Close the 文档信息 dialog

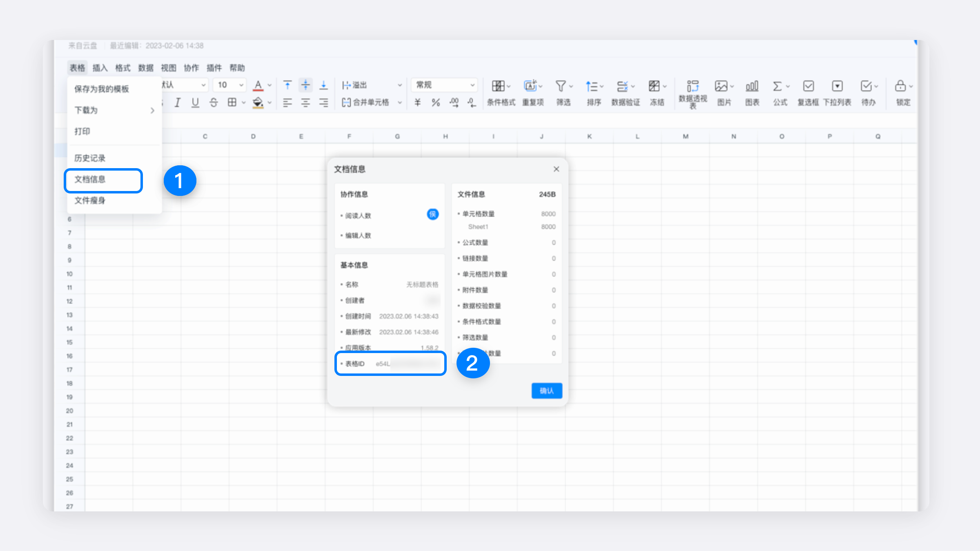pos(556,169)
